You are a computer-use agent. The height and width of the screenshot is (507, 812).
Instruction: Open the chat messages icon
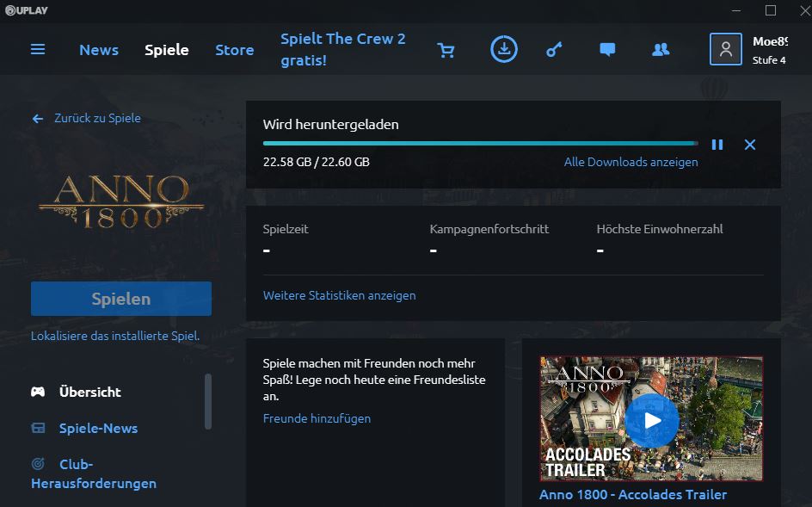pos(607,50)
